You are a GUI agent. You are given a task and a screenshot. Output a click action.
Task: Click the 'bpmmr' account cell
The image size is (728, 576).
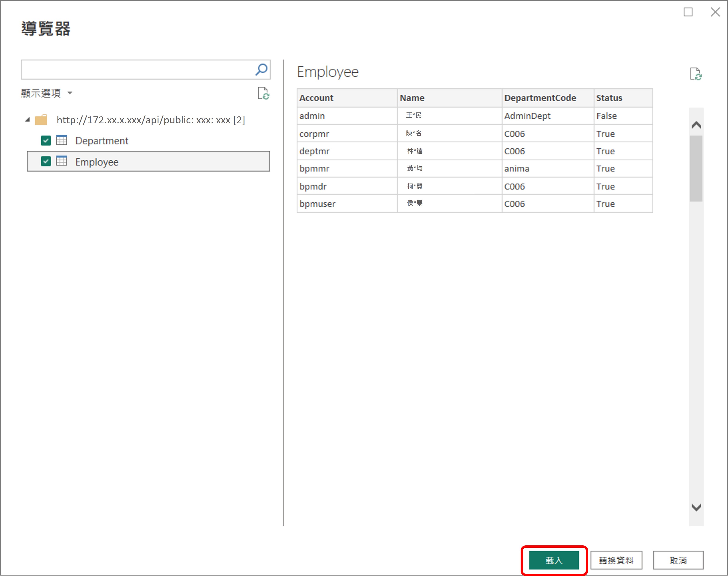click(347, 168)
